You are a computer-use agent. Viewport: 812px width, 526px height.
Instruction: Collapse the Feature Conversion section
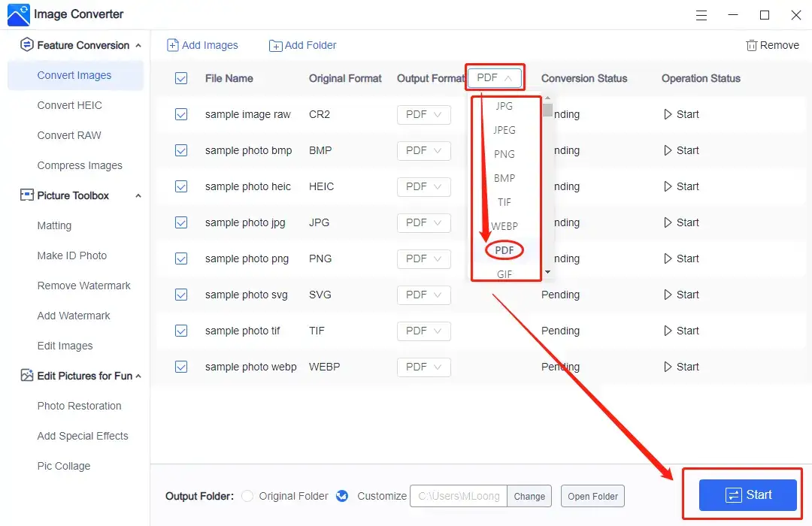[x=138, y=45]
